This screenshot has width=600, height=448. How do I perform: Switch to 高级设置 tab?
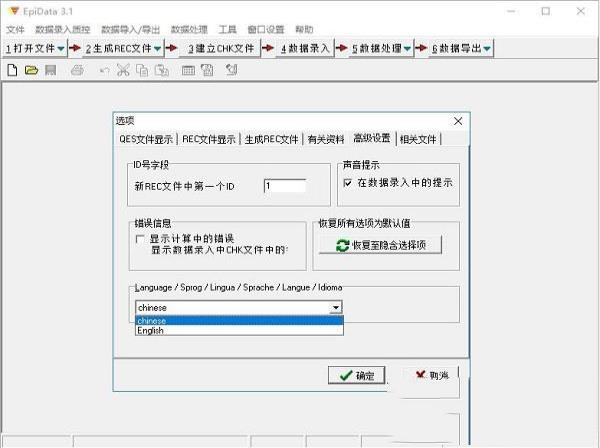[372, 138]
